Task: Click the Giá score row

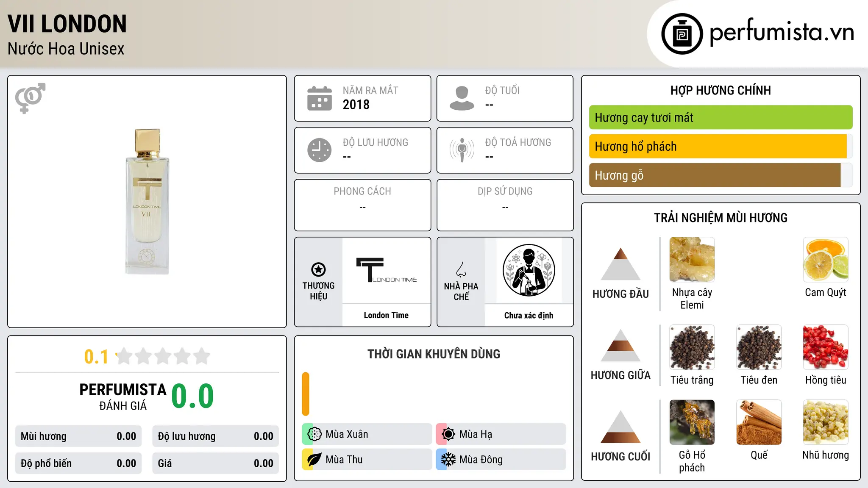Action: pos(215,463)
